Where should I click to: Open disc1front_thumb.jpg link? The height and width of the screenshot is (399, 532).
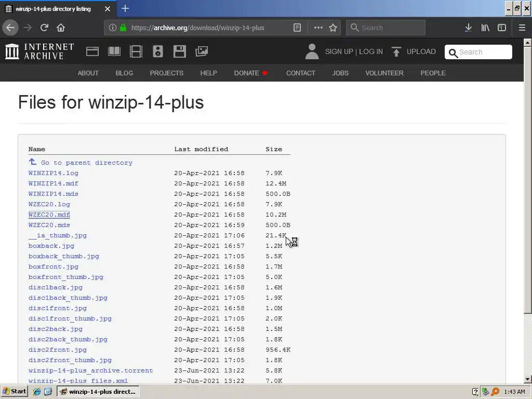tap(70, 318)
